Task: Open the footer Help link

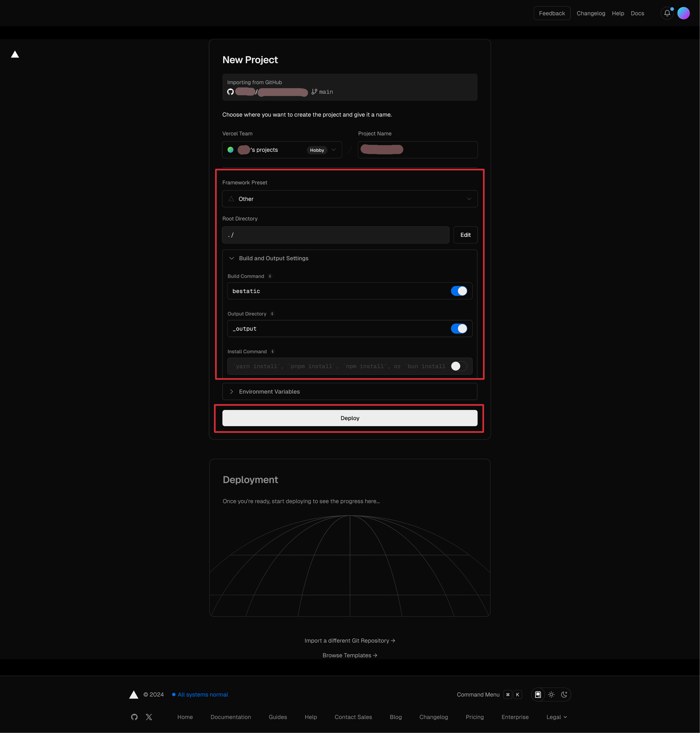Action: pyautogui.click(x=311, y=717)
